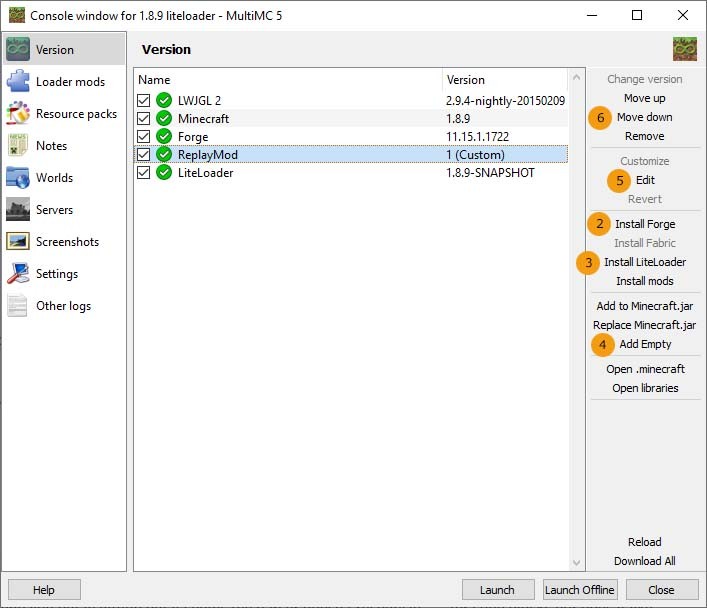Open the Notes page icon
The image size is (707, 608).
click(18, 146)
